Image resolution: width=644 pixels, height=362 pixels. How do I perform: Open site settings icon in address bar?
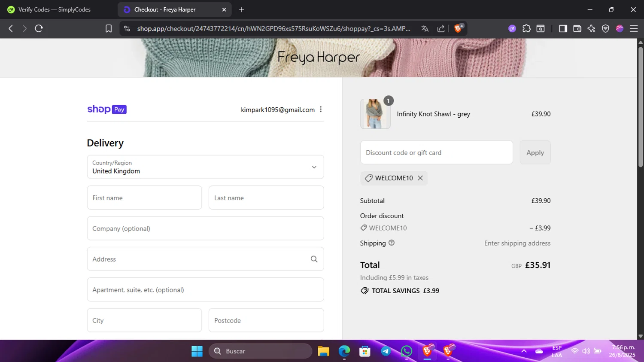127,28
